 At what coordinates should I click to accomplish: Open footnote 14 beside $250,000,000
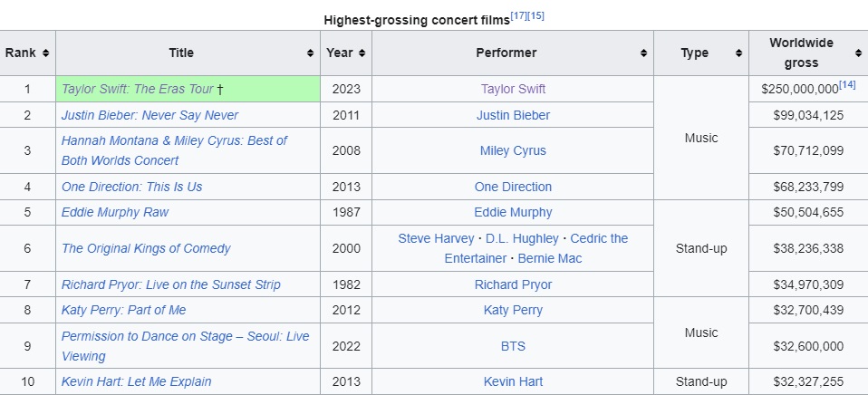click(x=847, y=85)
